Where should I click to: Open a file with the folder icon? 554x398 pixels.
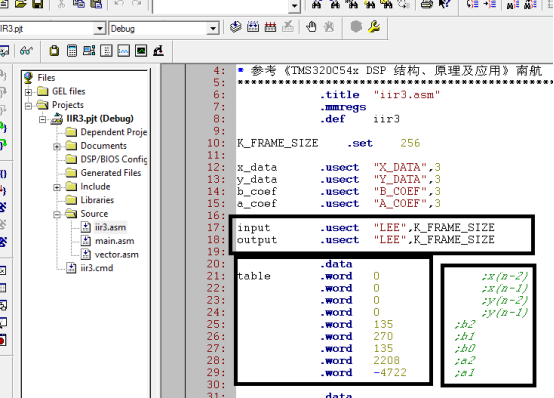coord(21,4)
